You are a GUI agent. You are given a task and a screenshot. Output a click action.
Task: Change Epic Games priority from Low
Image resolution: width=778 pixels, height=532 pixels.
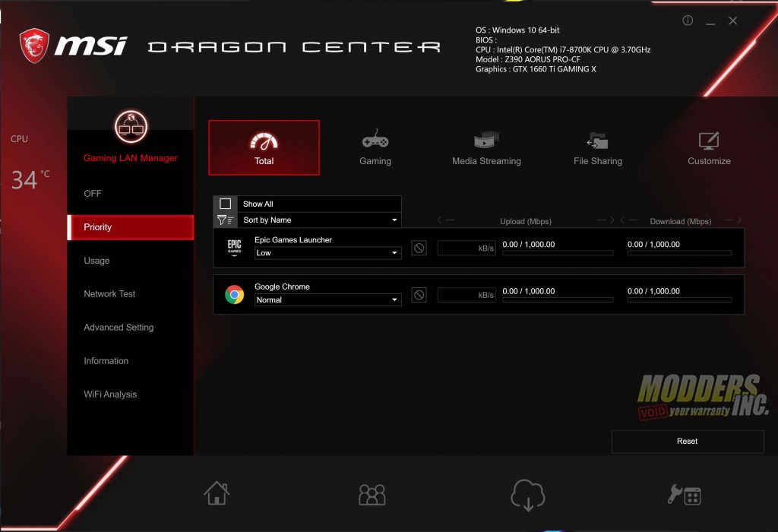pyautogui.click(x=327, y=252)
